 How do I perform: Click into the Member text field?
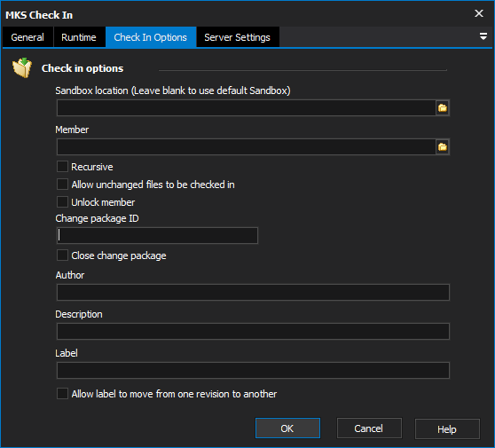(247, 147)
